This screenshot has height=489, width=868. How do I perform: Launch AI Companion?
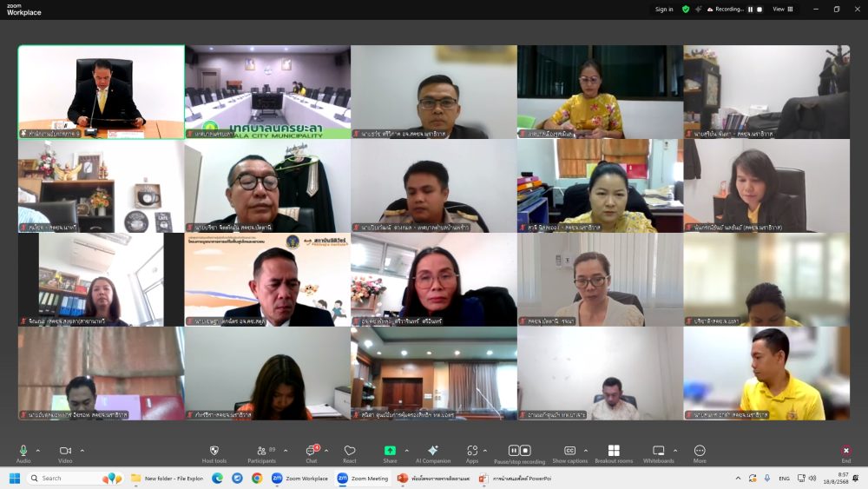432,451
